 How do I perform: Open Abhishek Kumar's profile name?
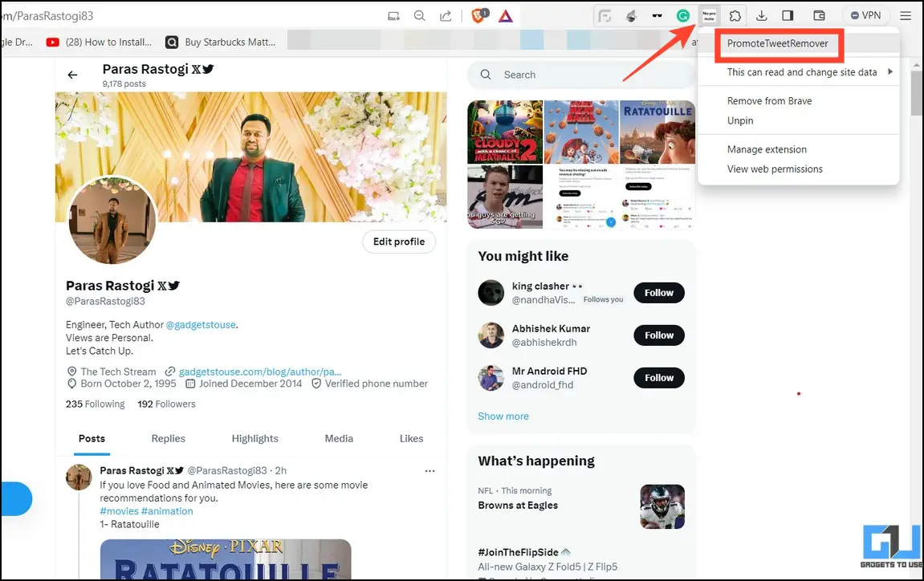(551, 329)
